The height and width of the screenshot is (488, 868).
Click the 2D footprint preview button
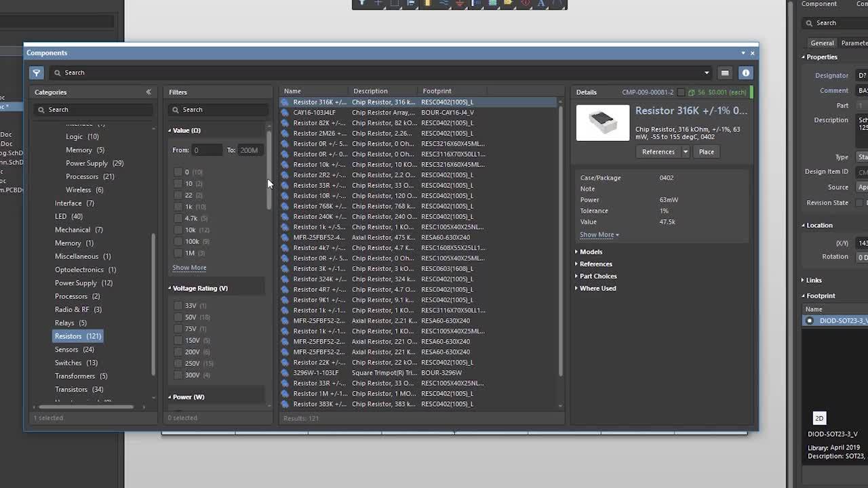tap(819, 418)
